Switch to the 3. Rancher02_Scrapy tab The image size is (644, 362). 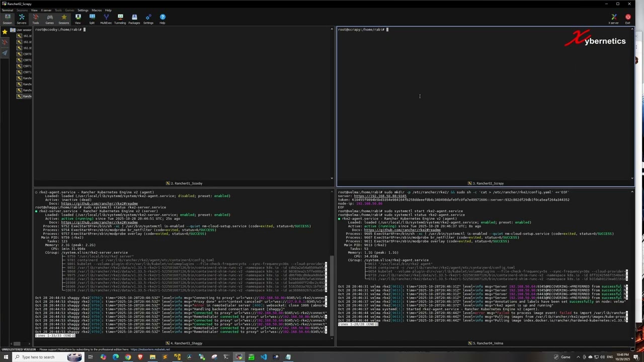tap(486, 184)
